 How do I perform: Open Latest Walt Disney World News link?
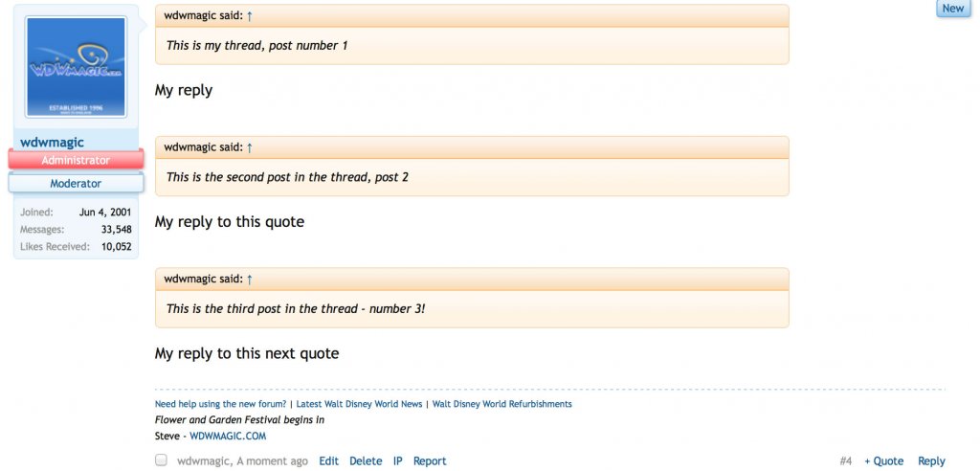click(359, 405)
